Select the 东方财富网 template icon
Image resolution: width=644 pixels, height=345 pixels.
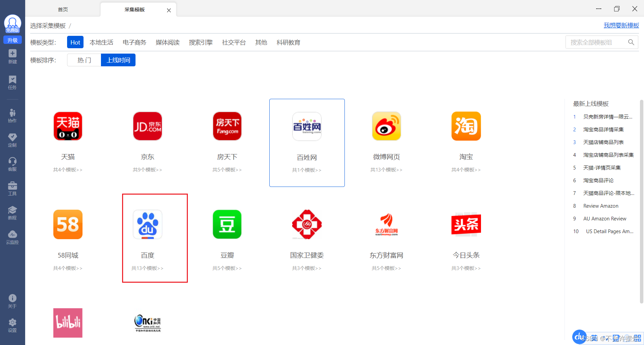point(386,224)
